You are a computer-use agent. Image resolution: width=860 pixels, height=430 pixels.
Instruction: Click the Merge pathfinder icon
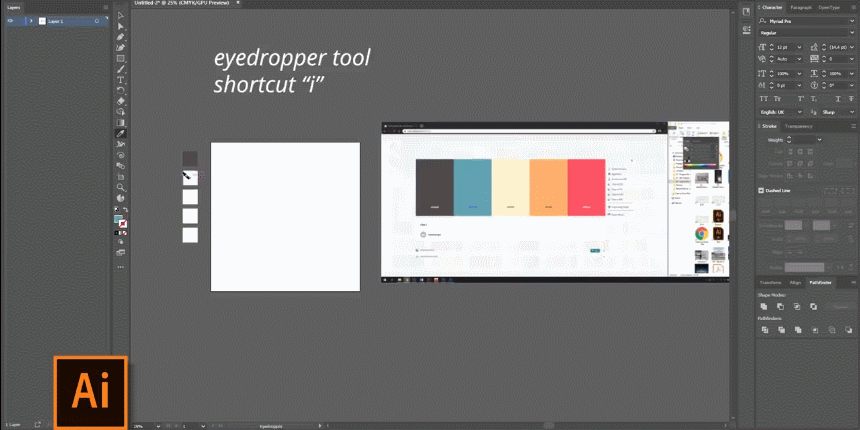(798, 330)
